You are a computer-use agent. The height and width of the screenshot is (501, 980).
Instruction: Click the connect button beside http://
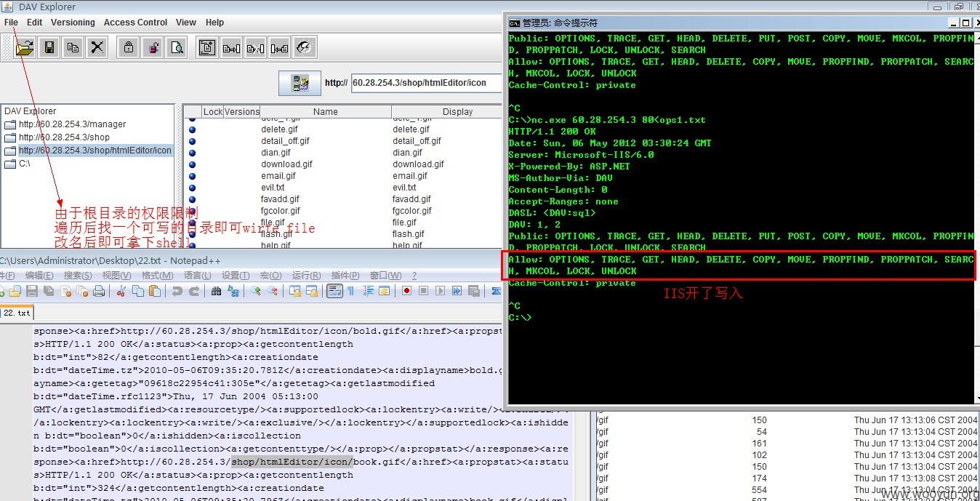coord(300,83)
